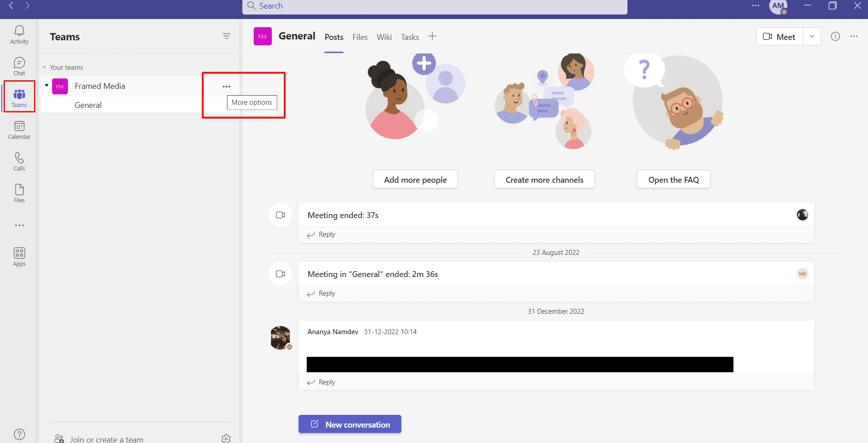Reply to Ananya Namdev's post

pos(321,382)
